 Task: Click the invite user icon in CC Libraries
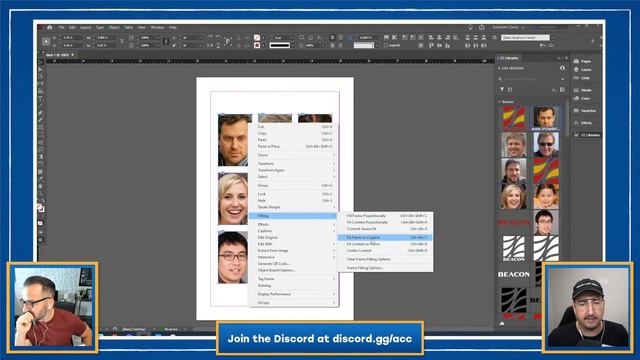562,68
